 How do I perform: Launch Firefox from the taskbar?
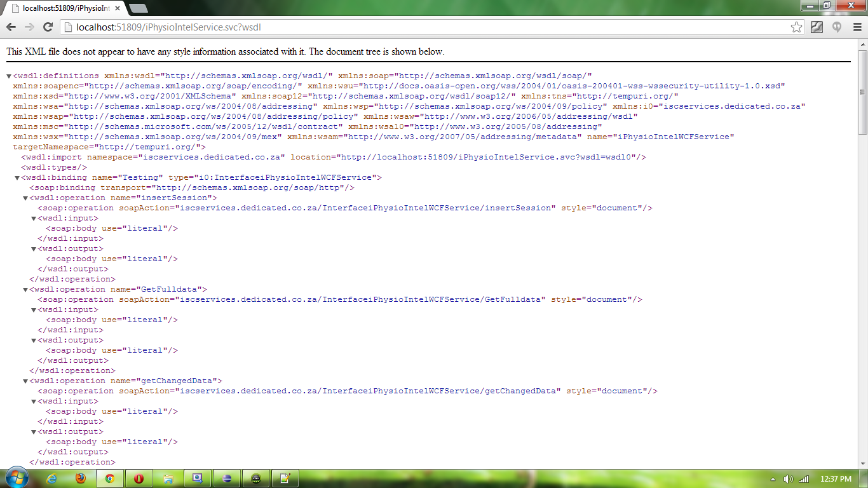point(81,478)
